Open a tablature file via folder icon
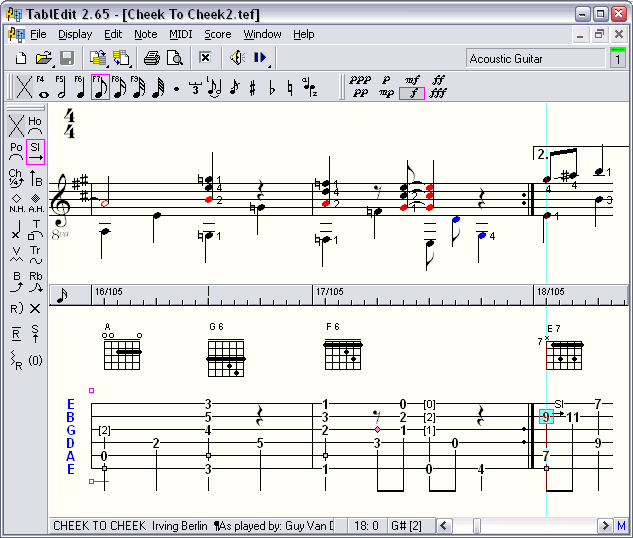The width and height of the screenshot is (633, 538). coord(44,59)
